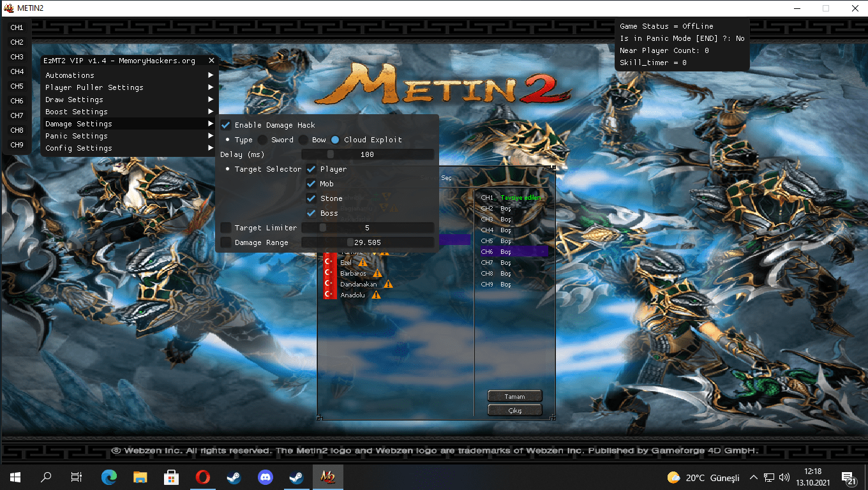Open the network status tray icon

[769, 478]
